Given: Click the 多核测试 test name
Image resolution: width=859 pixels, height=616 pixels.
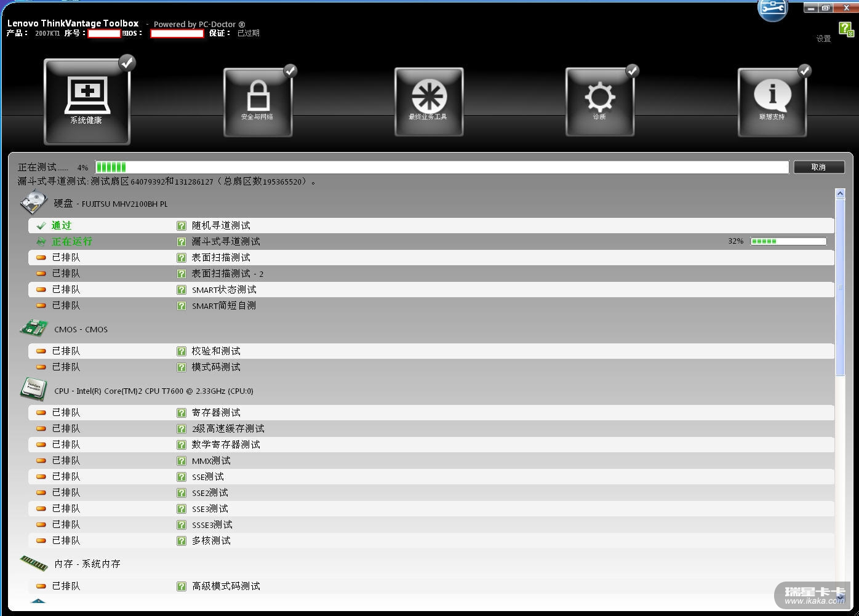Looking at the screenshot, I should click(211, 541).
